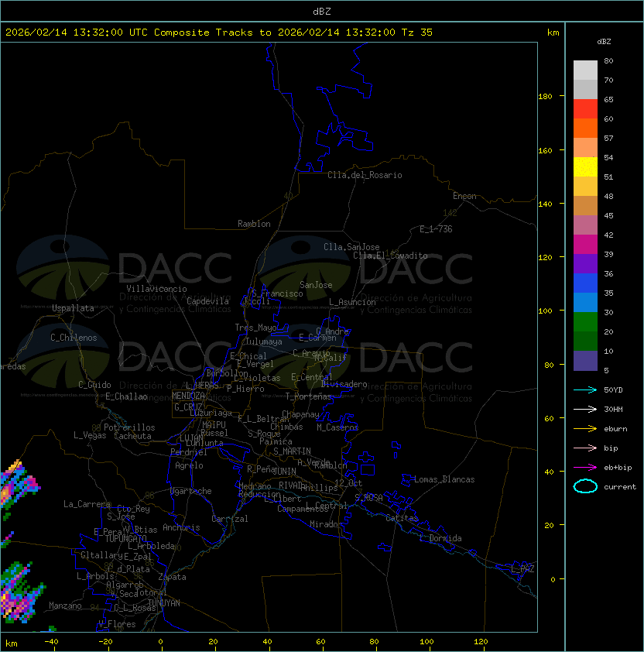The height and width of the screenshot is (652, 644).
Task: Select the 160 tick on vertical km axis
Action: tap(545, 150)
